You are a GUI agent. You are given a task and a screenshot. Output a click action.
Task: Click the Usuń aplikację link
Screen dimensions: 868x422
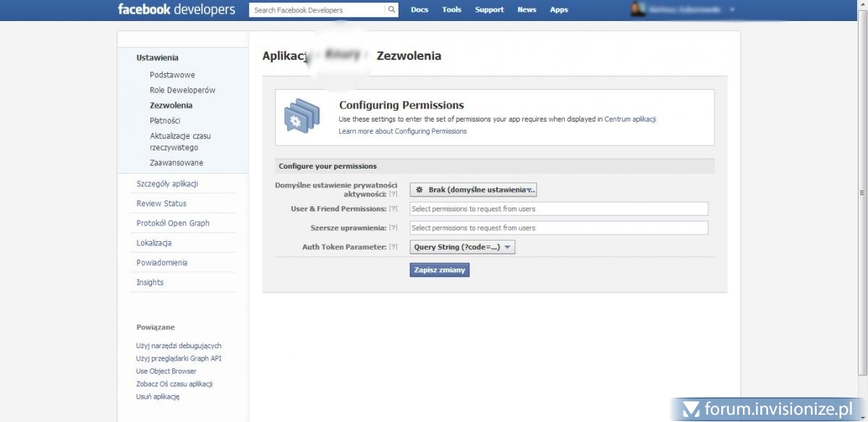tap(158, 397)
